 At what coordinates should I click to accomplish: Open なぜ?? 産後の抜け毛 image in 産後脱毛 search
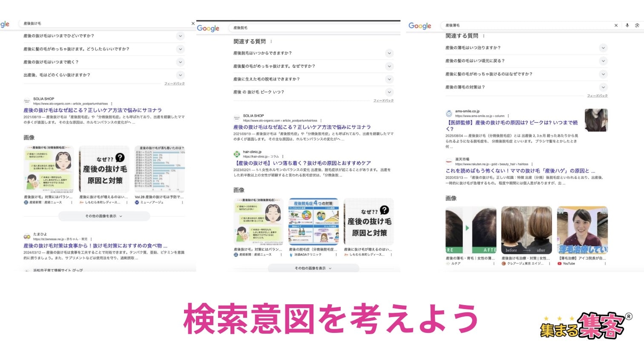point(369,222)
